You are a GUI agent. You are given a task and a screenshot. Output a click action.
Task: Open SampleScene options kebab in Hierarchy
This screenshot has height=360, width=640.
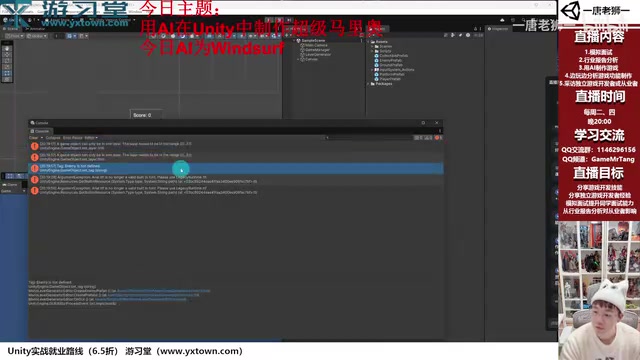361,41
